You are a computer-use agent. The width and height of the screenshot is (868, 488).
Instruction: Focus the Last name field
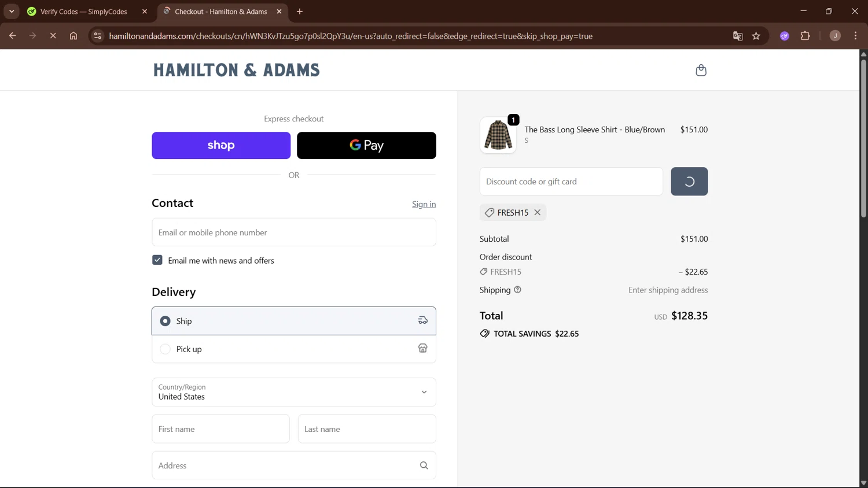coord(367,429)
